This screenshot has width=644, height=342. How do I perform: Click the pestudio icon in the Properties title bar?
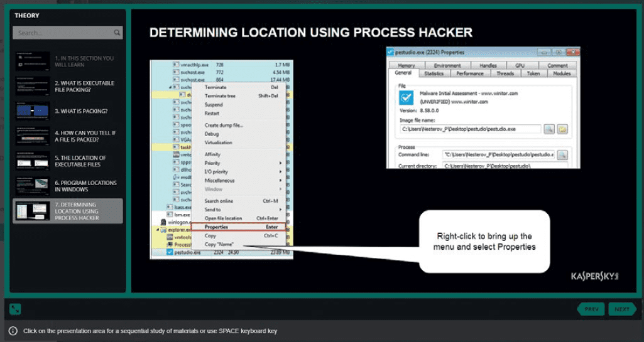pyautogui.click(x=390, y=52)
